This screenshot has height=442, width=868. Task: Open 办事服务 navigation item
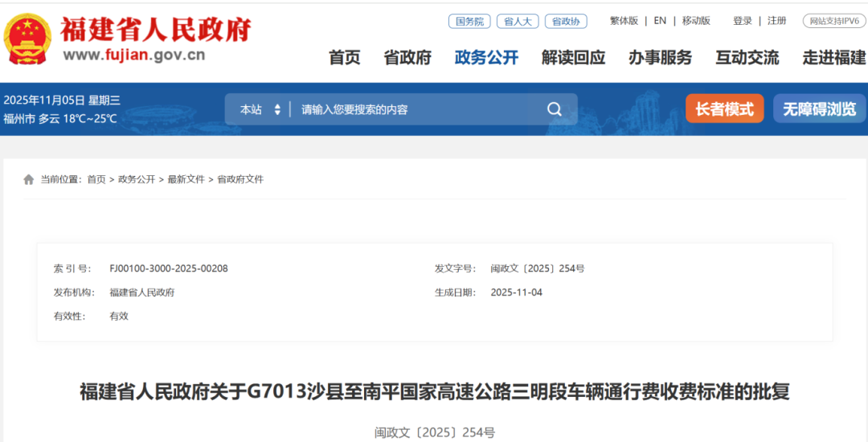[660, 58]
